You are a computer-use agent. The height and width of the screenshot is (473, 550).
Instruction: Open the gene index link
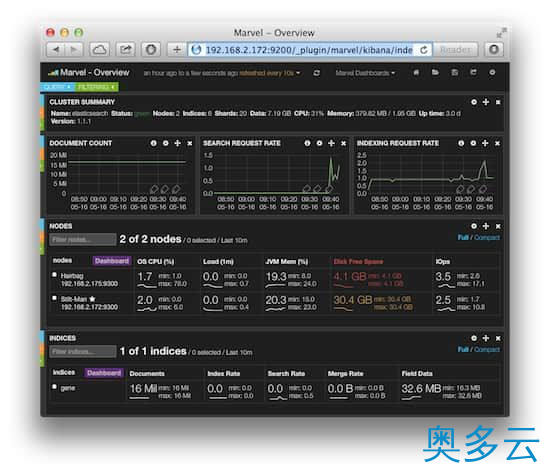click(68, 388)
